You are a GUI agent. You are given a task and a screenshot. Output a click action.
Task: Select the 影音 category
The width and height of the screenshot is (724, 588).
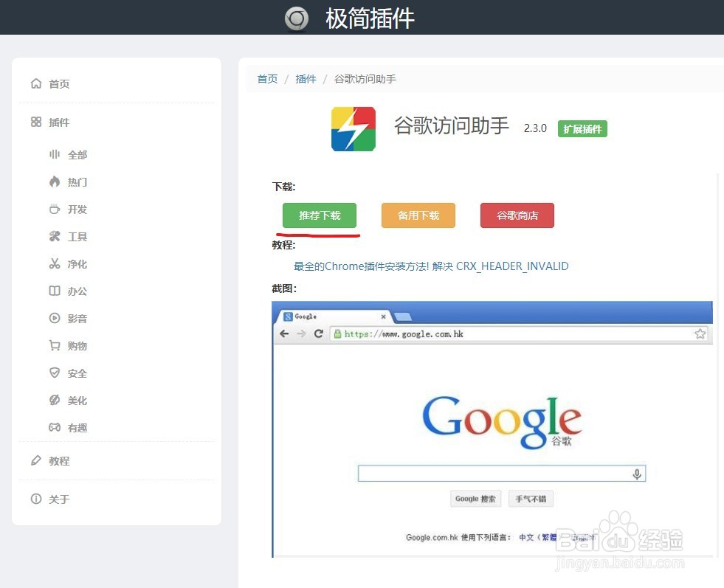click(77, 319)
